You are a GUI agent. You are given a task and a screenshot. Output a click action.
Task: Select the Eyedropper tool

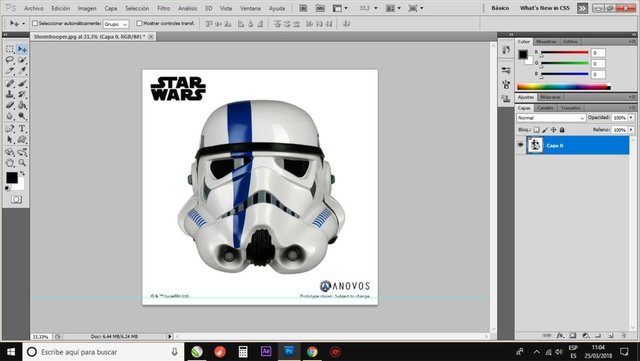coord(22,71)
